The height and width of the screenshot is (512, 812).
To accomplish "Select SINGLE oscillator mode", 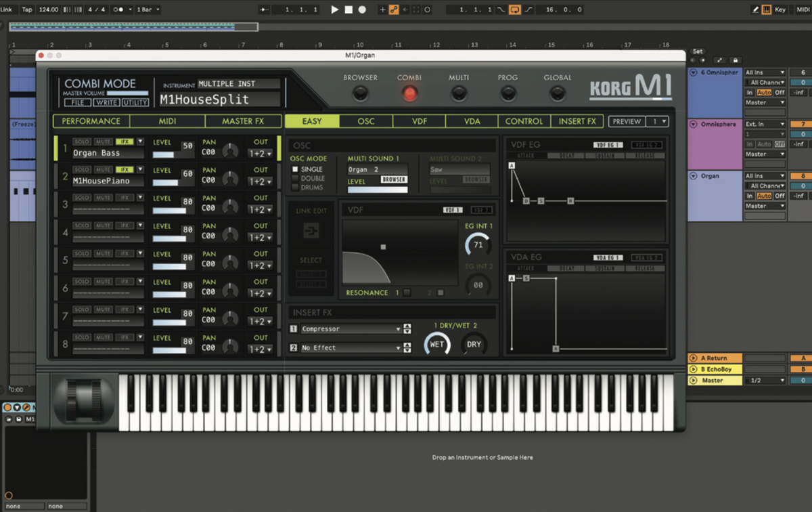I will (x=296, y=169).
